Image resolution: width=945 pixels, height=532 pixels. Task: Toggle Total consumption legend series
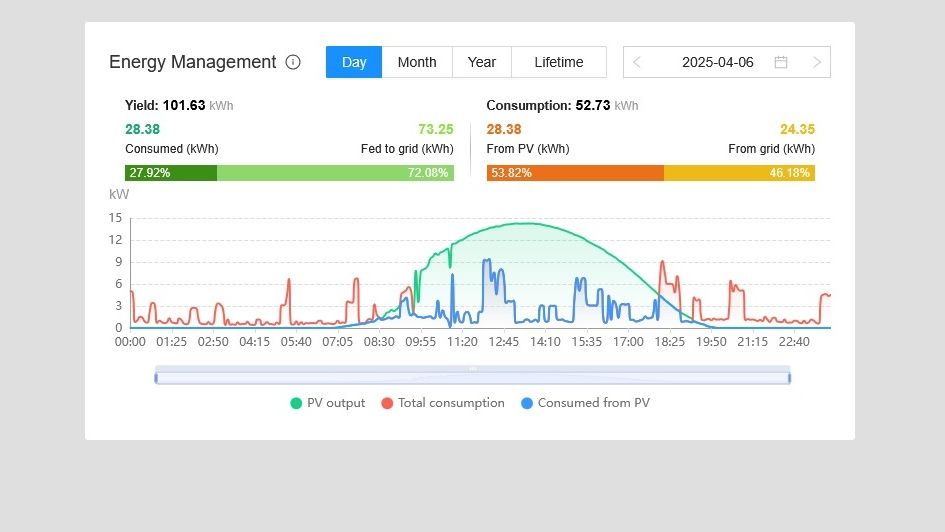tap(441, 403)
